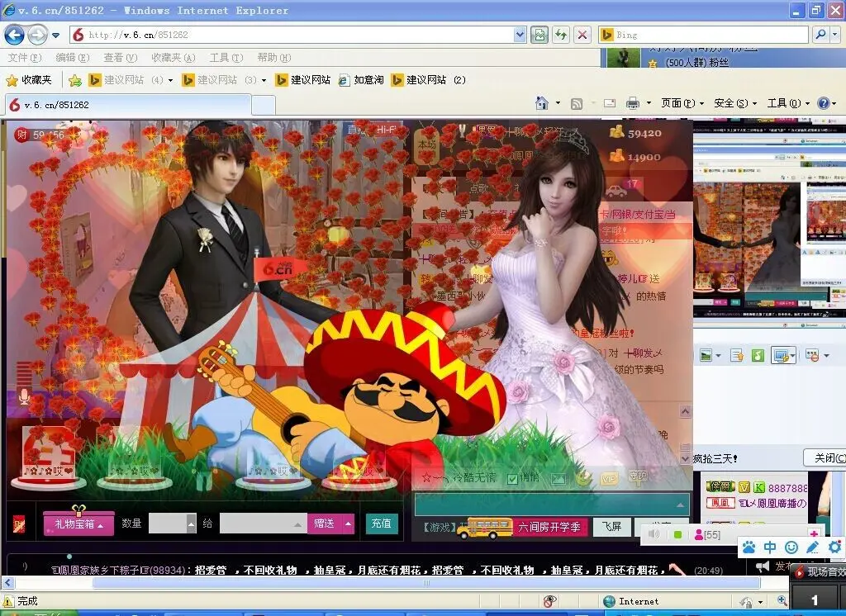Click the red 财 icon beside gift box
The height and width of the screenshot is (616, 846).
click(x=19, y=524)
